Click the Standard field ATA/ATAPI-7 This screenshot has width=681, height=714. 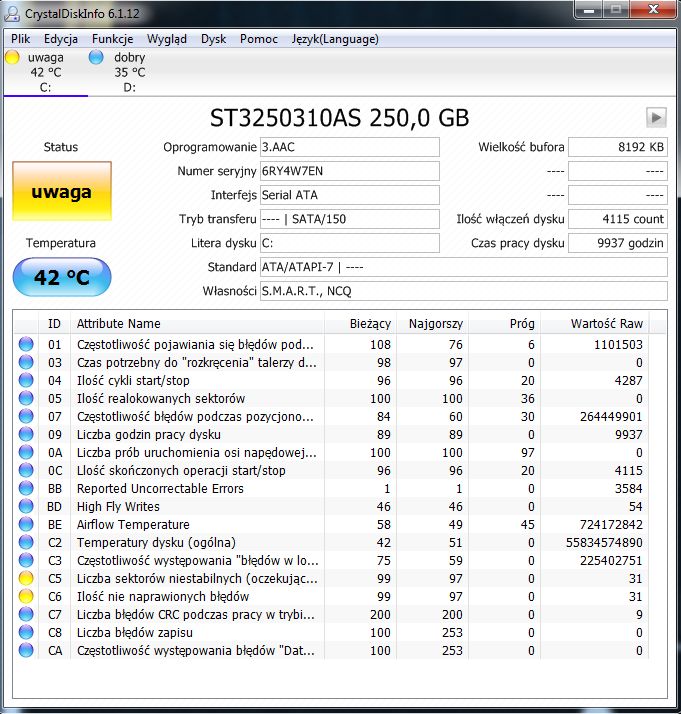coord(464,267)
